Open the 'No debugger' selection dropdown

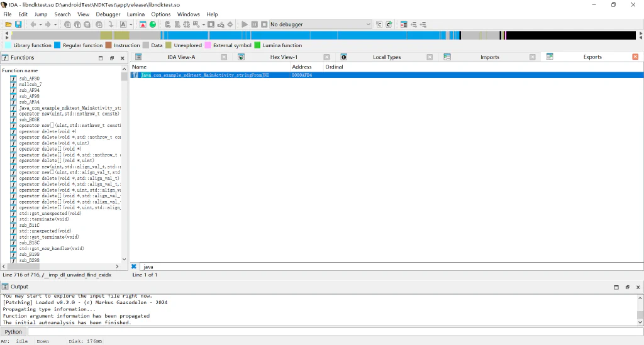(x=321, y=25)
